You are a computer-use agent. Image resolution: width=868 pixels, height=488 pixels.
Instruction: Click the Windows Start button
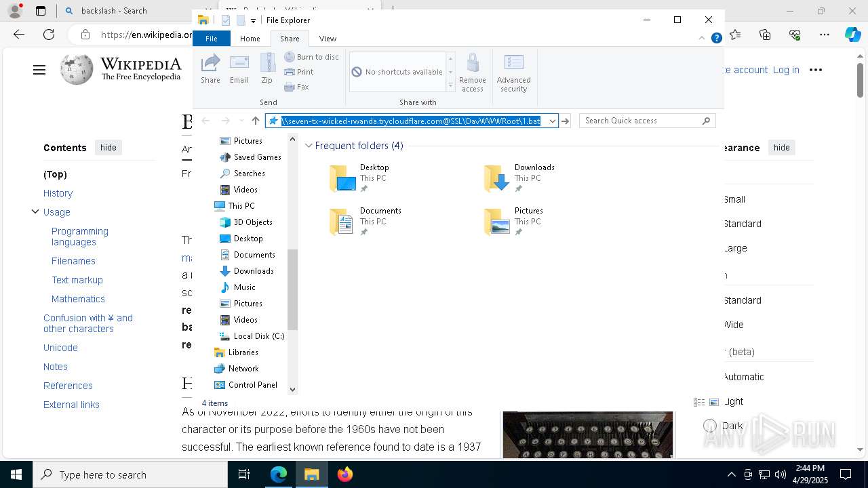pos(16,474)
